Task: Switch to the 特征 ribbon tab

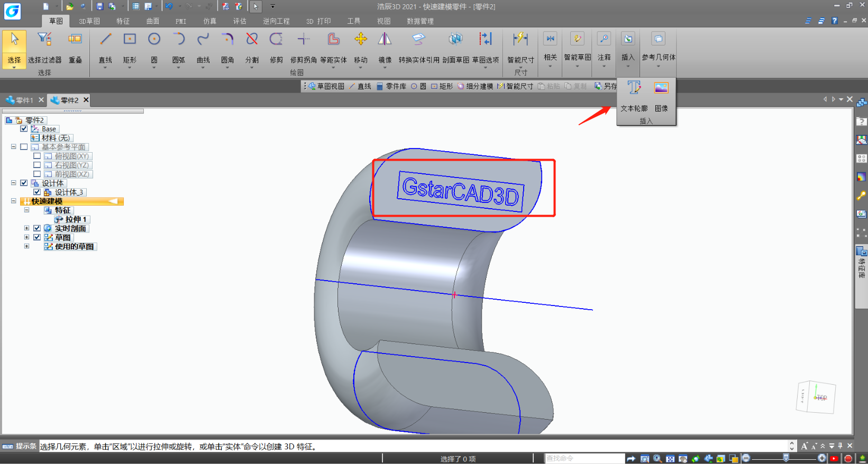Action: [123, 21]
